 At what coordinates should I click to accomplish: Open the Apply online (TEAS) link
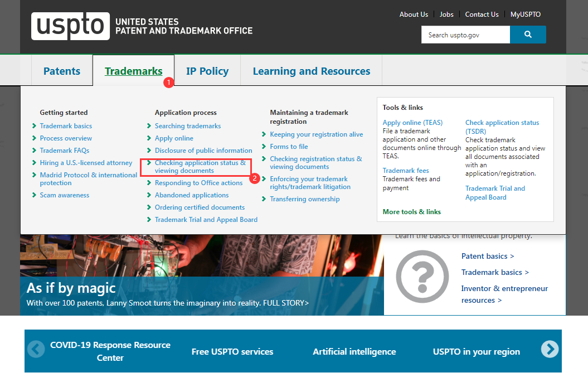(x=412, y=123)
